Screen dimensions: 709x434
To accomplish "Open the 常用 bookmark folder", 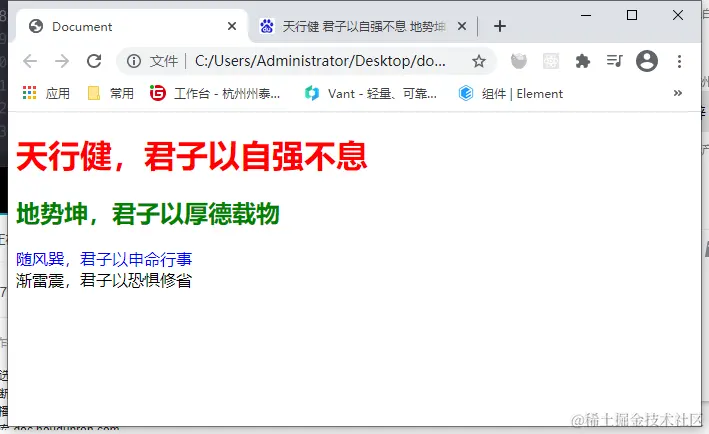I will click(111, 94).
